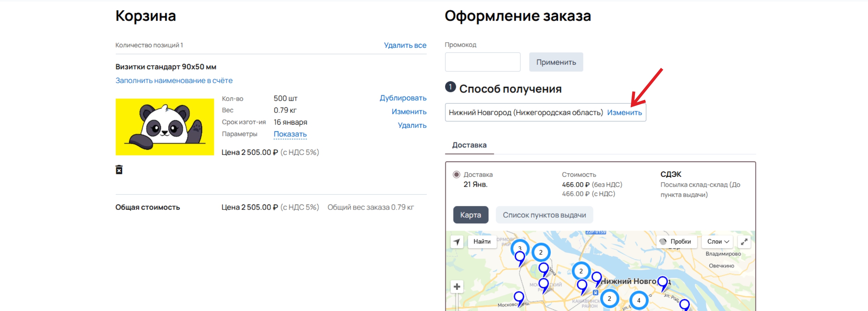This screenshot has height=311, width=868.
Task: Click the Удалить все link
Action: click(405, 45)
